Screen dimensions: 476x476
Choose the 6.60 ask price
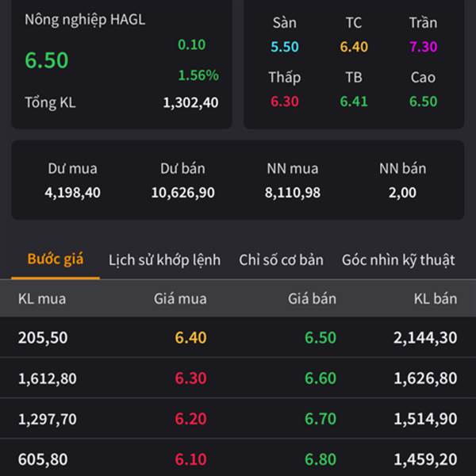click(x=321, y=378)
